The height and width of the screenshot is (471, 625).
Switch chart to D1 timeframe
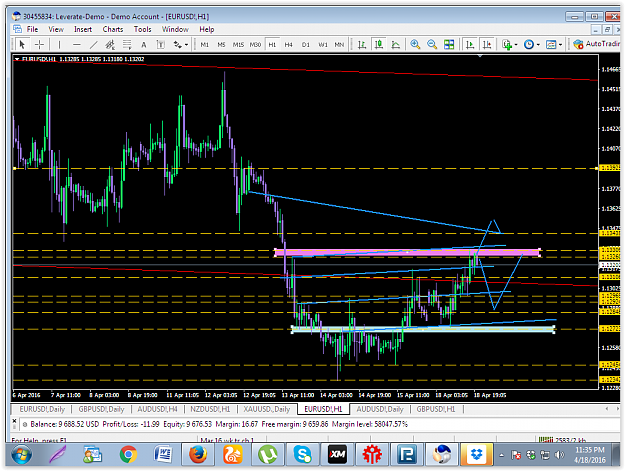(306, 45)
